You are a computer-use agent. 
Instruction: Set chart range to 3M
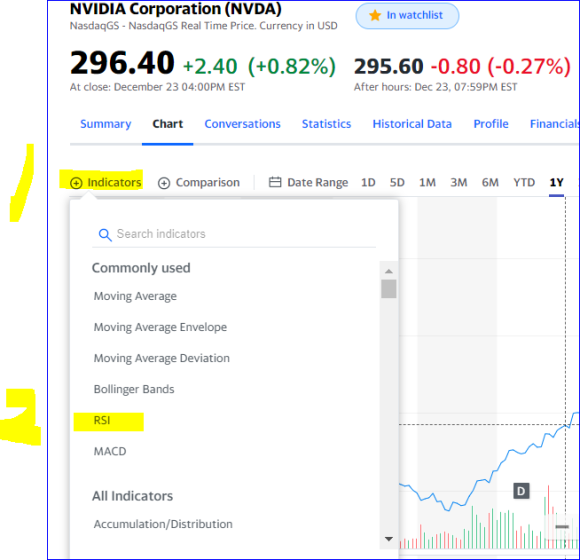pyautogui.click(x=459, y=182)
